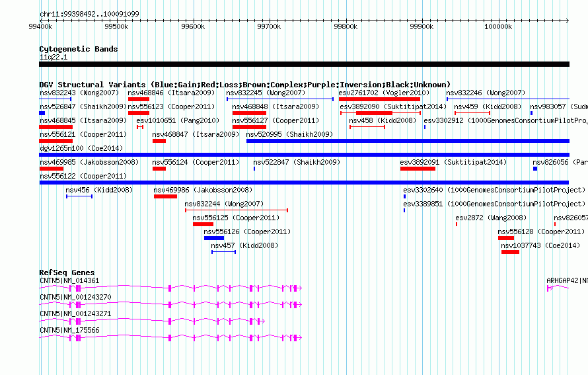588x375 pixels.
Task: Open esv3892090 (Suktitipat2014) variant label
Action: [393, 106]
